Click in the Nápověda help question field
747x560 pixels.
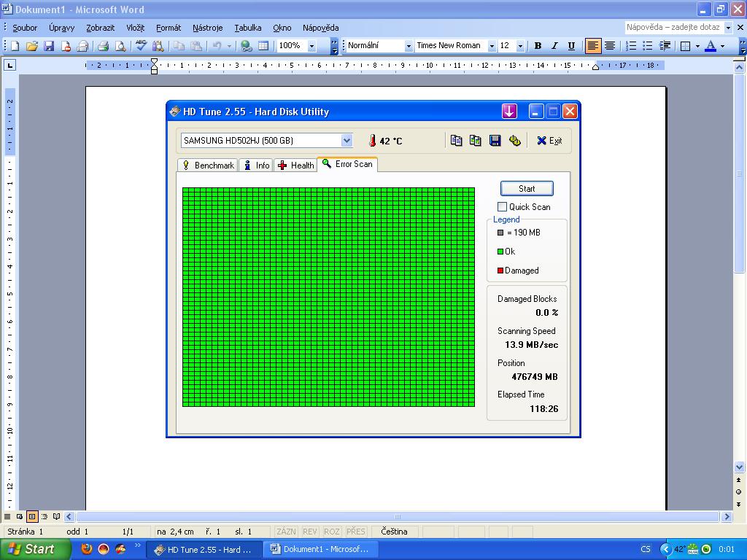click(674, 28)
